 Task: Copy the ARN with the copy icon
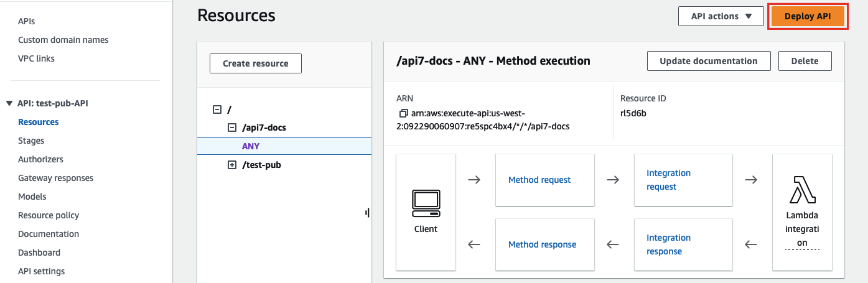pos(403,114)
